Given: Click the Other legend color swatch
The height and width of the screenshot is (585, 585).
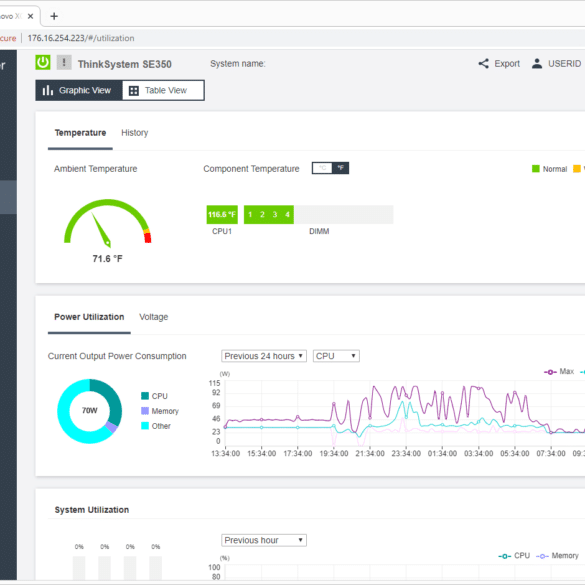Looking at the screenshot, I should 145,426.
